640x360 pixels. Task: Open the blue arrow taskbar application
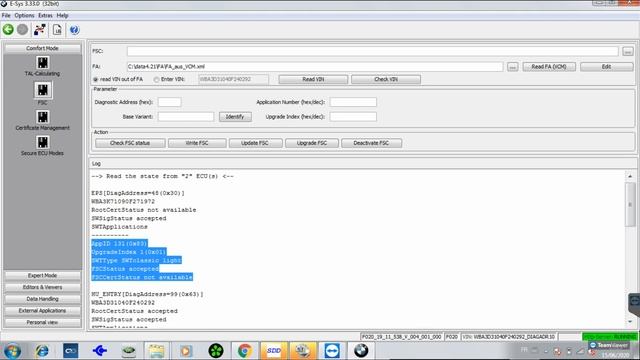click(100, 351)
